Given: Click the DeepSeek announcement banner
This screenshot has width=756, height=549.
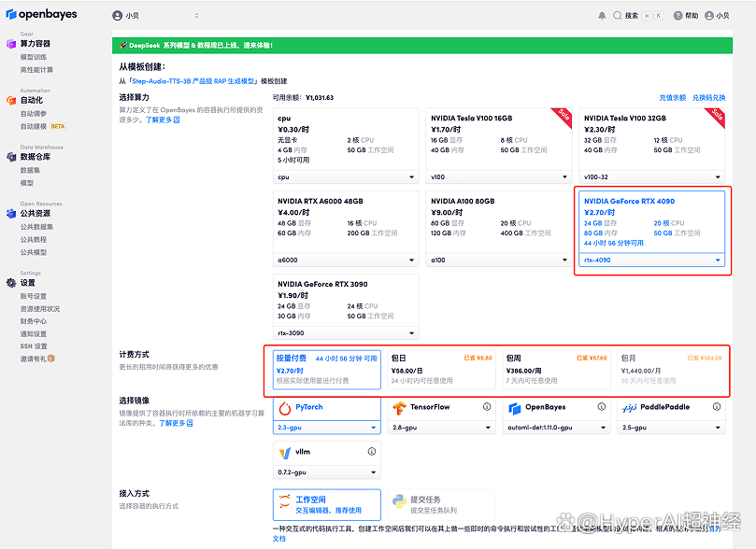Looking at the screenshot, I should click(x=421, y=45).
